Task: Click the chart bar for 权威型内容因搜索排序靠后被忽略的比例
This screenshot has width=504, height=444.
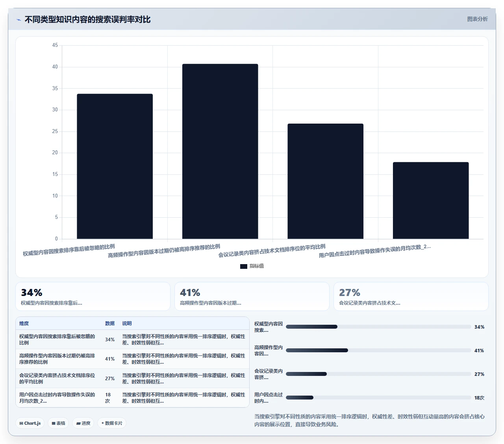Action: coord(115,166)
